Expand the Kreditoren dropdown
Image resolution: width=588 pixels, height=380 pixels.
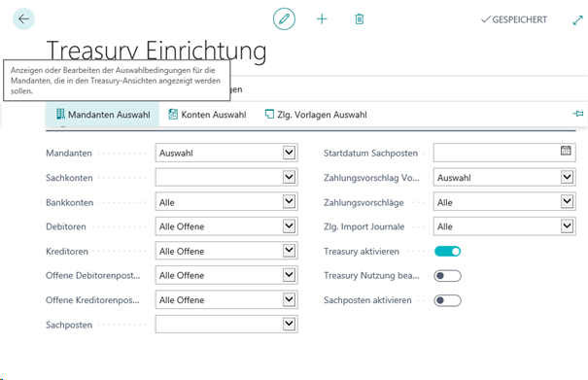tap(289, 251)
